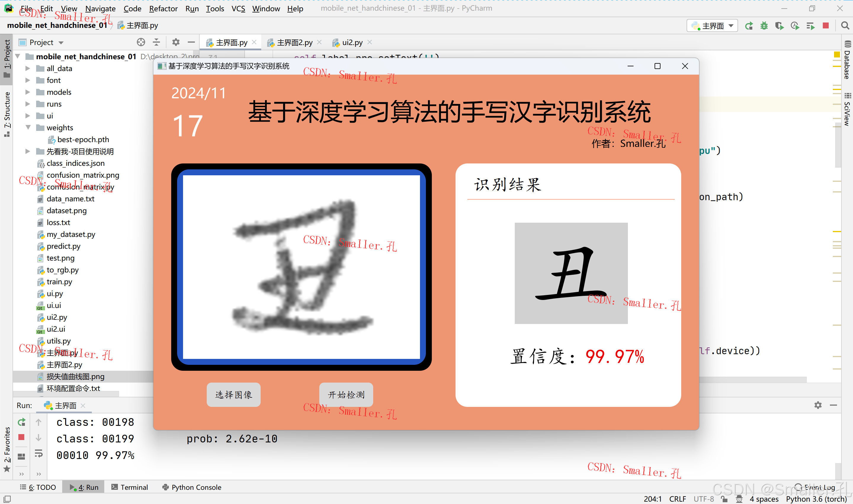Open the run configurations dropdown 主界面

point(712,25)
